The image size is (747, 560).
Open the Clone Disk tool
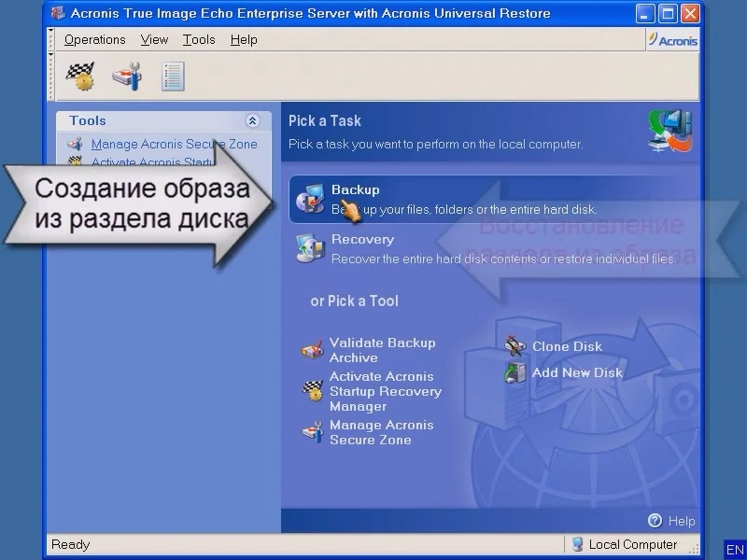point(567,346)
